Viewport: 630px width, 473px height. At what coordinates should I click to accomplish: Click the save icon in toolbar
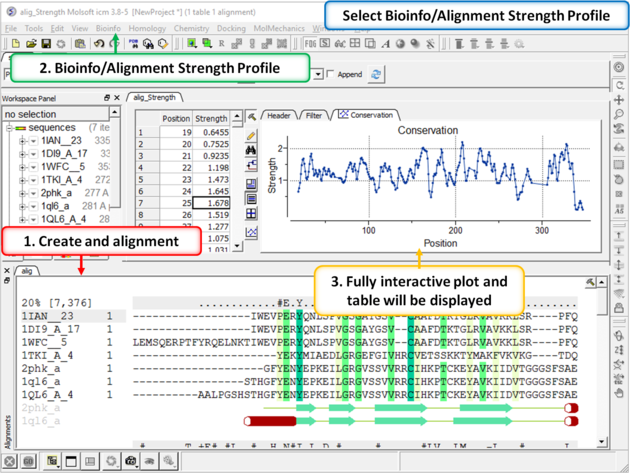tap(45, 44)
